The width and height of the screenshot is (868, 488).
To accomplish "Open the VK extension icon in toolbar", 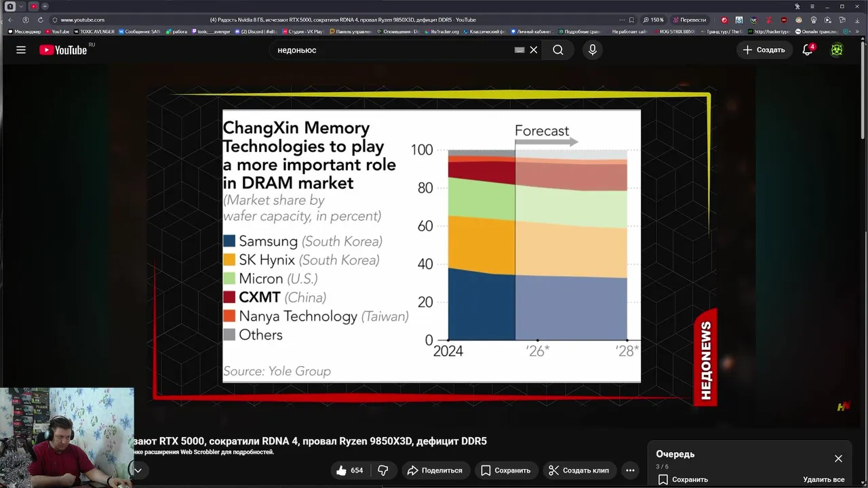I will (753, 20).
